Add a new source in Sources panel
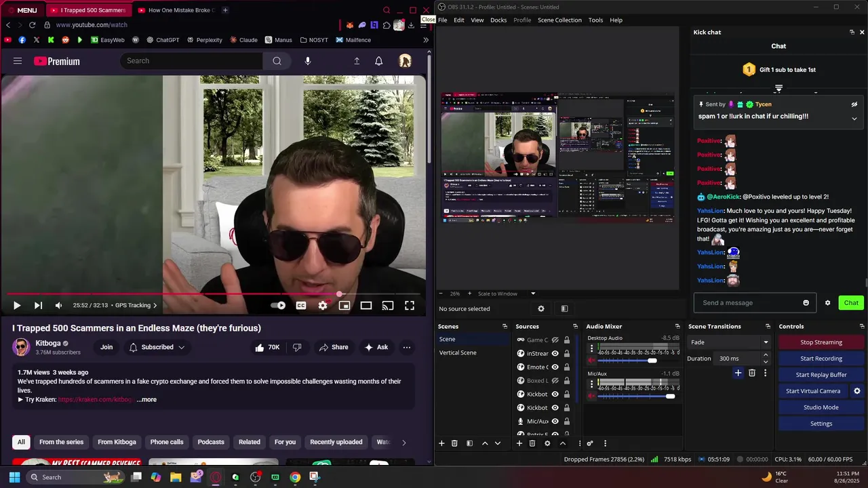 (519, 443)
